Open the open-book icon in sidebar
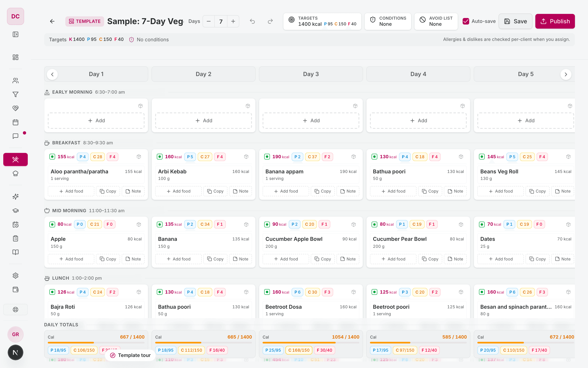This screenshot has height=368, width=588. tap(16, 252)
